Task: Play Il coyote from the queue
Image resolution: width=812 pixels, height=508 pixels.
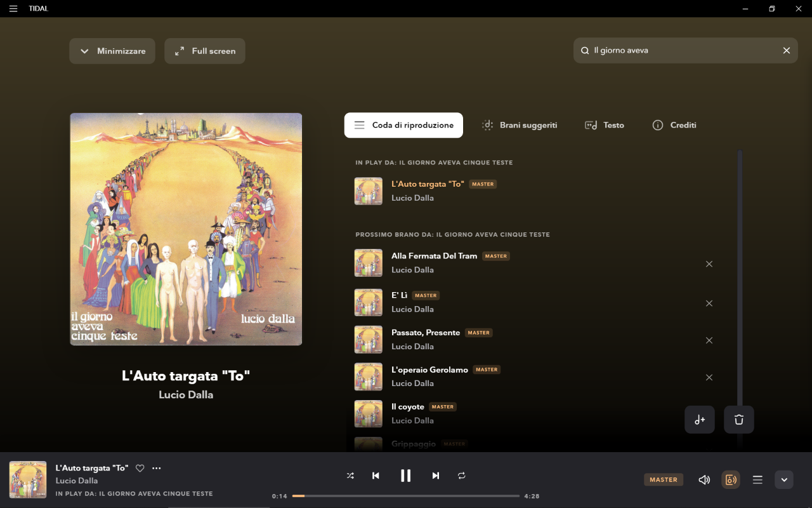Action: (x=408, y=407)
